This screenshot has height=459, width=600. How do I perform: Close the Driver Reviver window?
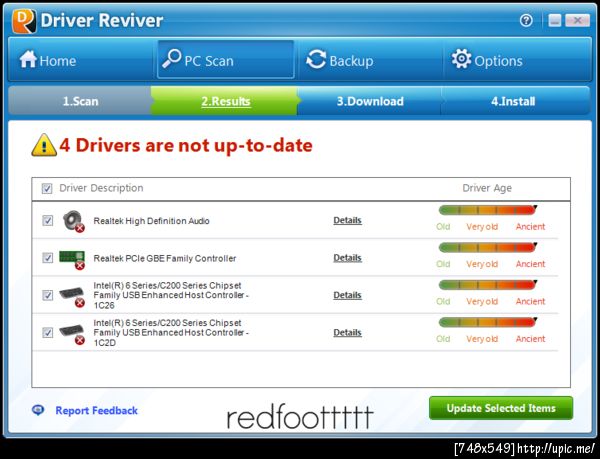[577, 20]
